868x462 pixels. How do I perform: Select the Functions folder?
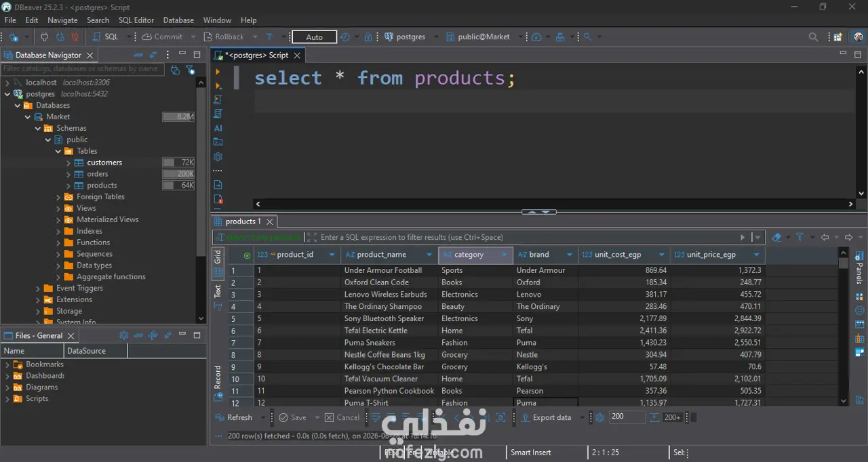tap(93, 243)
